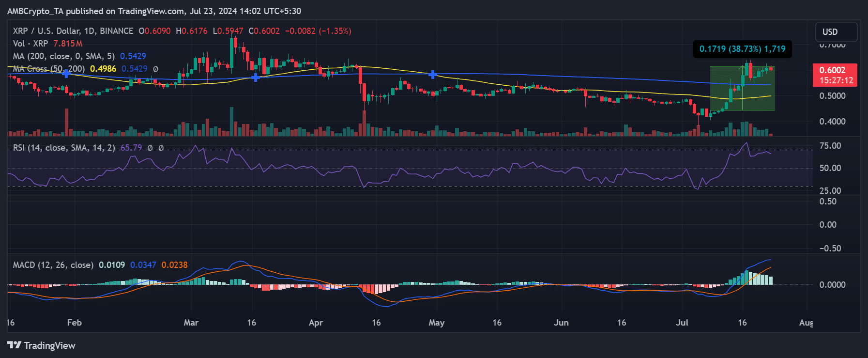
Task: Click the change value −0.0082 (−1.35%)
Action: point(318,31)
